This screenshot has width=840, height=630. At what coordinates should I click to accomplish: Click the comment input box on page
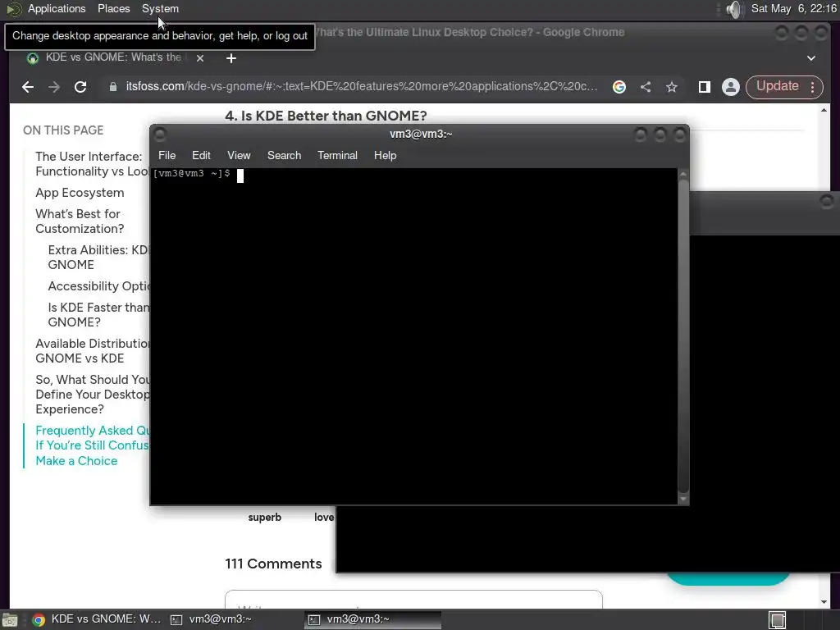point(413,600)
